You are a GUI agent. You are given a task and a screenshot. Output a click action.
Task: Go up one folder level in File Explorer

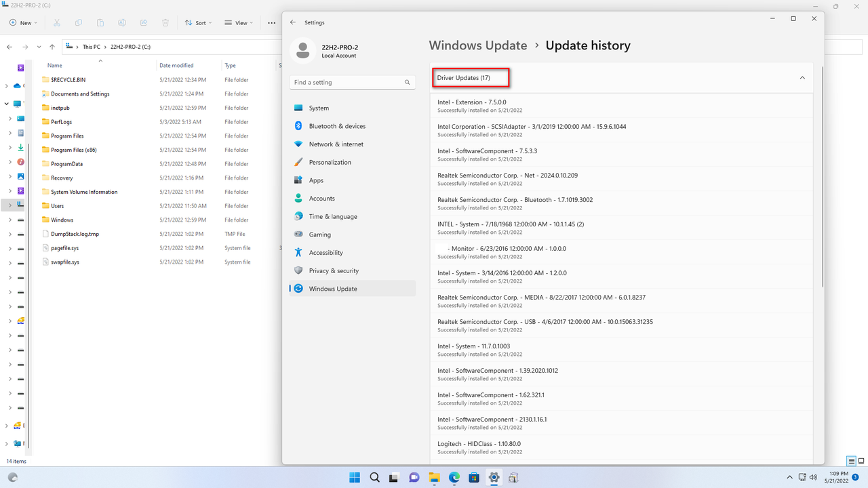pyautogui.click(x=52, y=47)
